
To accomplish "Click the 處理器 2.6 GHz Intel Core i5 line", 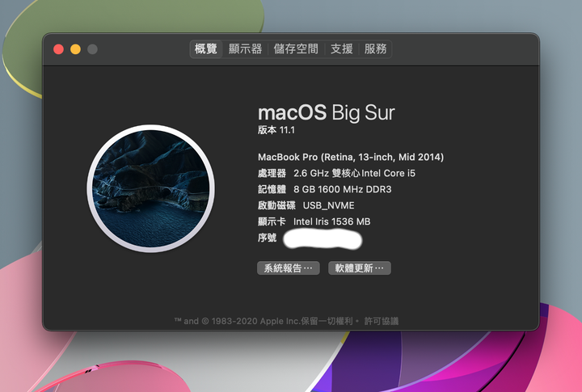I will pos(336,173).
